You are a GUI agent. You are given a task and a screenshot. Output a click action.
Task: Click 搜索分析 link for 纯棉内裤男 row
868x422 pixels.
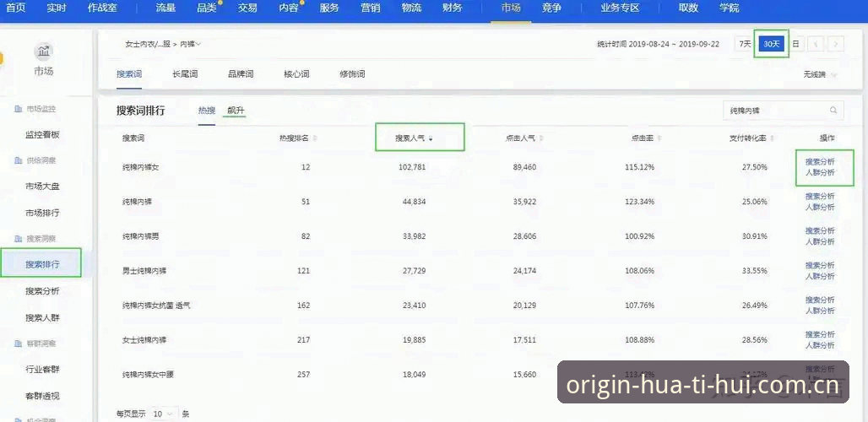(x=820, y=230)
